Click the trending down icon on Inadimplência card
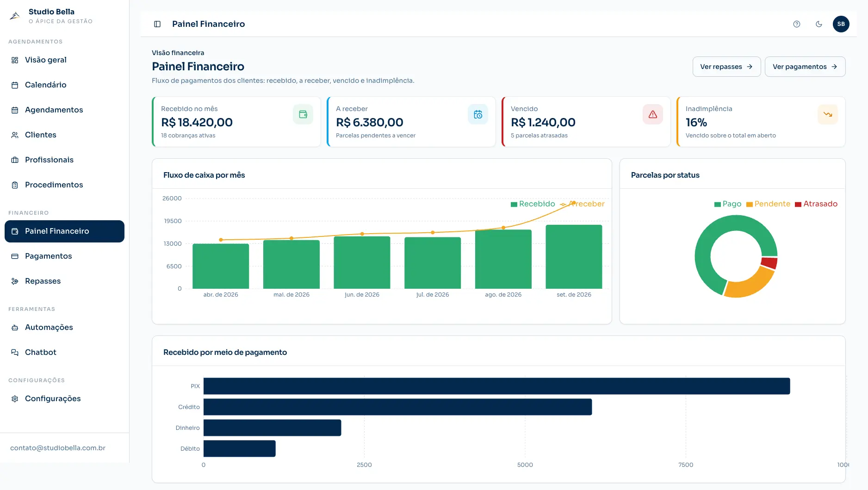The image size is (868, 490). click(828, 114)
